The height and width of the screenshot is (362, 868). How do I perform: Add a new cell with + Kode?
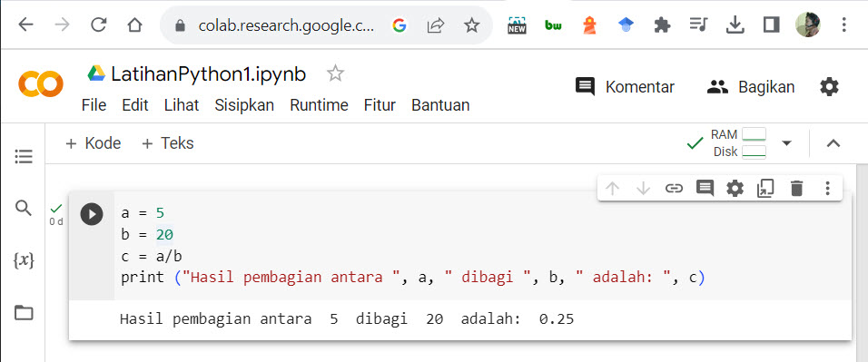pyautogui.click(x=93, y=143)
